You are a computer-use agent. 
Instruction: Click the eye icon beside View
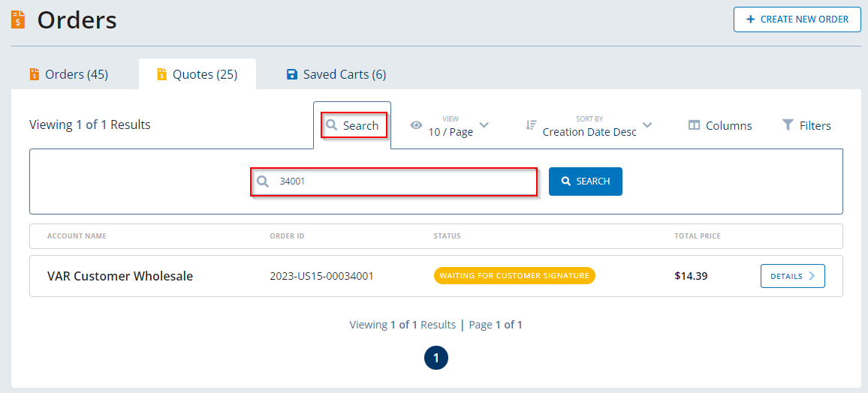[x=416, y=125]
